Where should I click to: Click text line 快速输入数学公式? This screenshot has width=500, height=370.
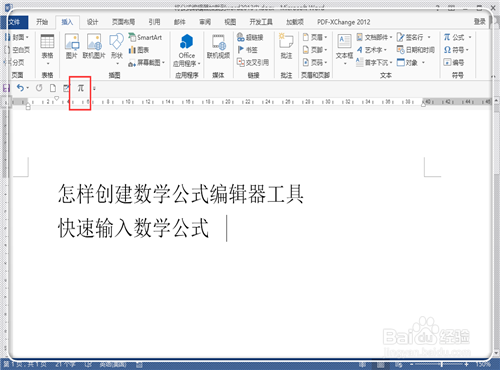(133, 228)
